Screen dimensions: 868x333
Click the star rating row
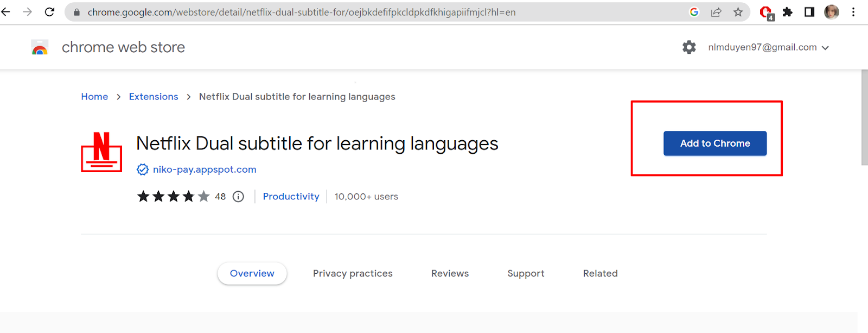[x=173, y=197]
